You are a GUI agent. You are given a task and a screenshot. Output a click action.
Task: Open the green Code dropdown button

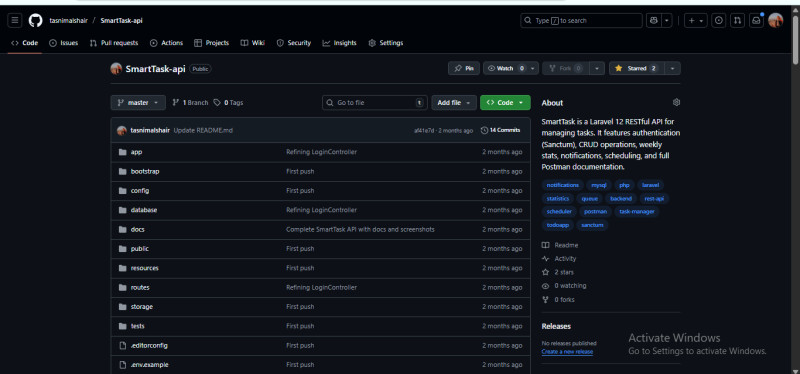505,103
